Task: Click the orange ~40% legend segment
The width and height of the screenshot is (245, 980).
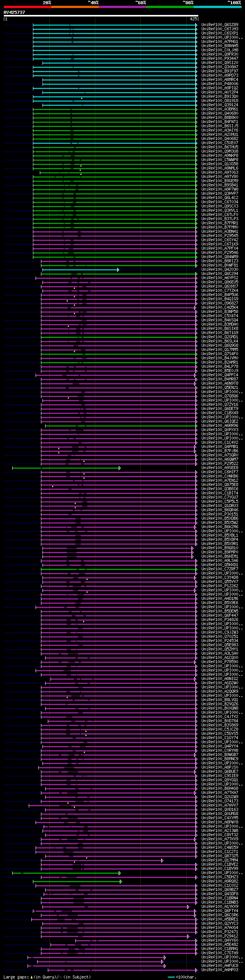Action: 75,7
